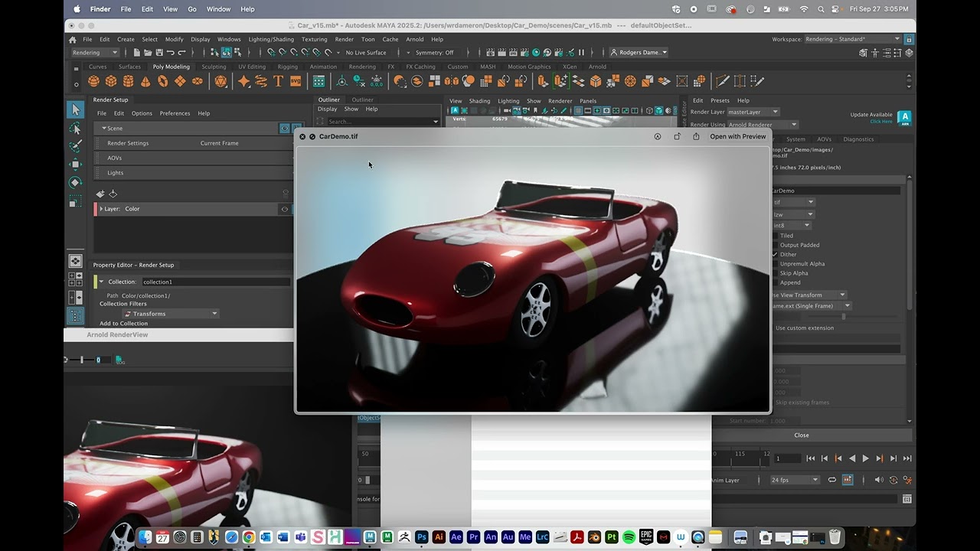Create a polygon cube from the shelf
980x551 pixels.
(x=111, y=81)
